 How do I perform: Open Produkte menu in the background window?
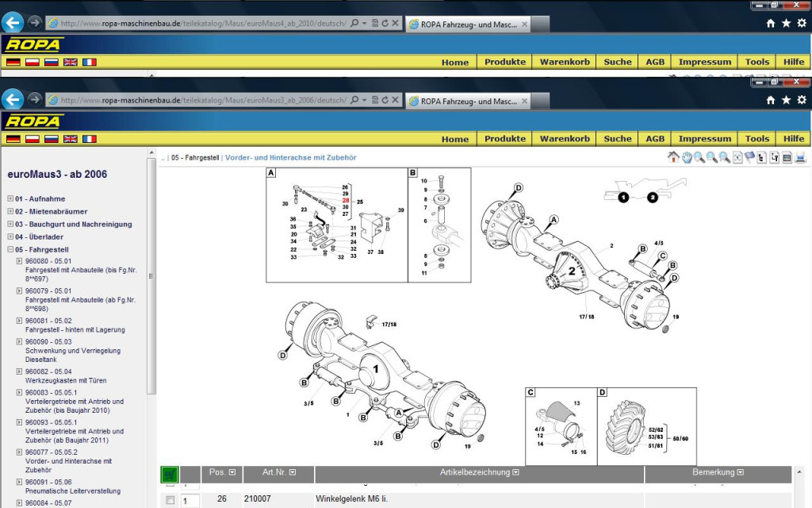coord(505,62)
